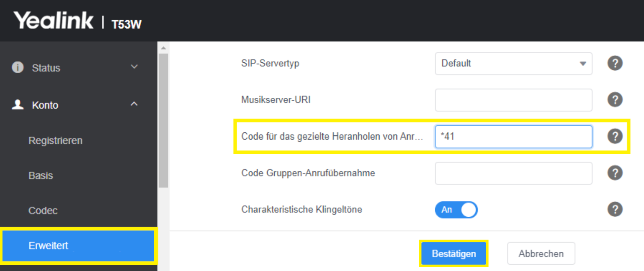Click the Bestätigen button
This screenshot has height=271, width=644.
454,254
